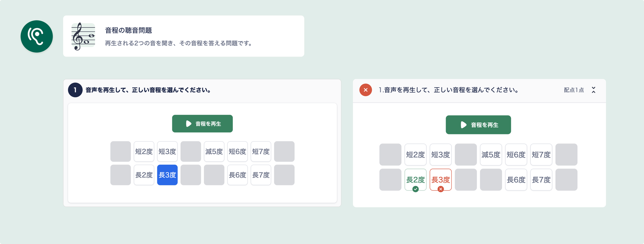Choose 長7度 interval in question panel
The image size is (644, 244).
coord(261,175)
